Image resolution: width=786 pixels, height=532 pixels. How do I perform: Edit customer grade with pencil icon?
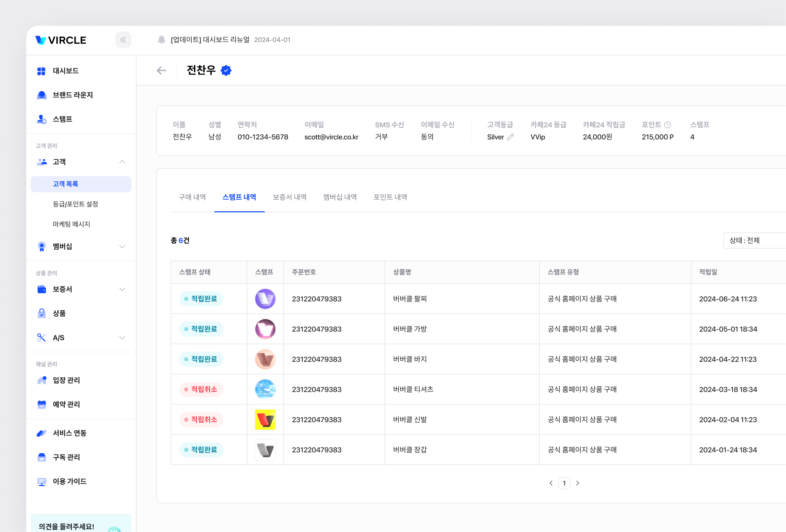pos(510,137)
